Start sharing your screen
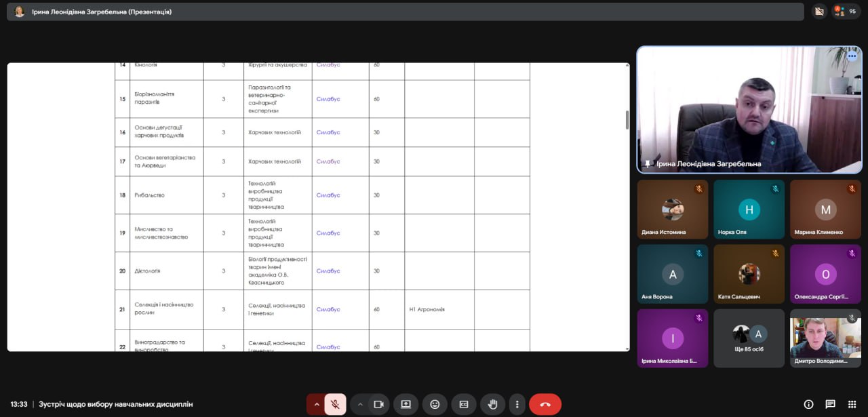The height and width of the screenshot is (417, 868). [406, 404]
